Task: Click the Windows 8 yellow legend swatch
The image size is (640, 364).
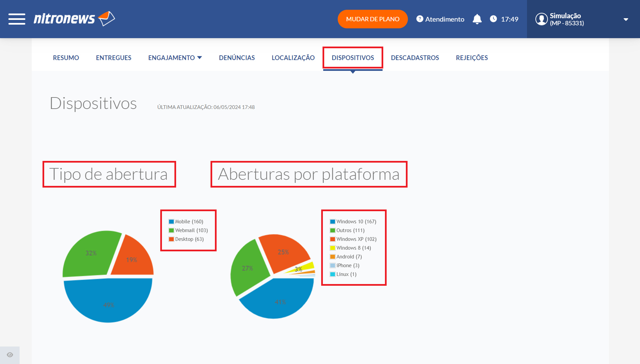Action: 333,248
